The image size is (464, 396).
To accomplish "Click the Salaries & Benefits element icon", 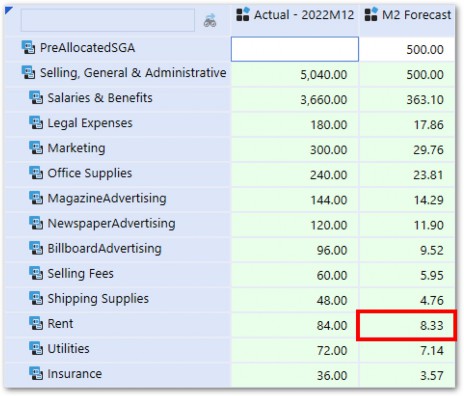I will [36, 98].
